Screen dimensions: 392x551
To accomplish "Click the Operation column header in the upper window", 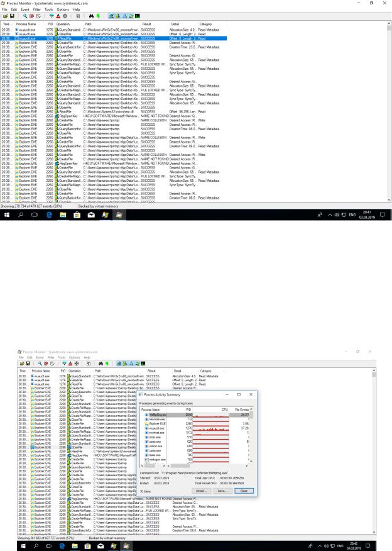I will click(68, 25).
